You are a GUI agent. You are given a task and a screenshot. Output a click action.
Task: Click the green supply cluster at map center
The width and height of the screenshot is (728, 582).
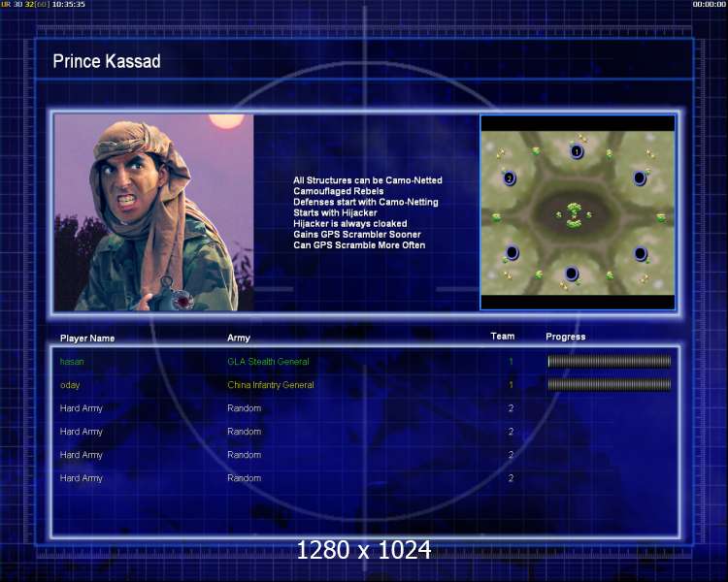[x=575, y=215]
